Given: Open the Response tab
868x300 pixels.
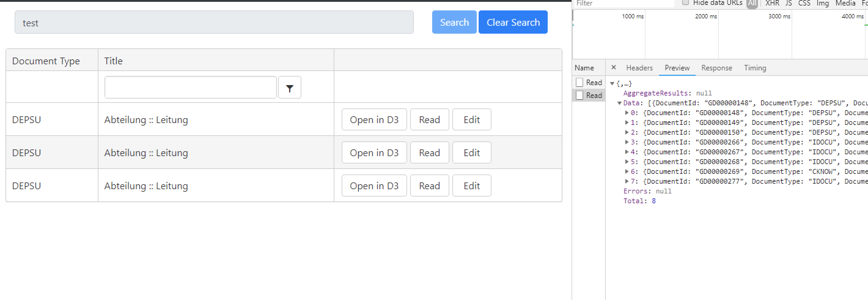Looking at the screenshot, I should click(716, 68).
